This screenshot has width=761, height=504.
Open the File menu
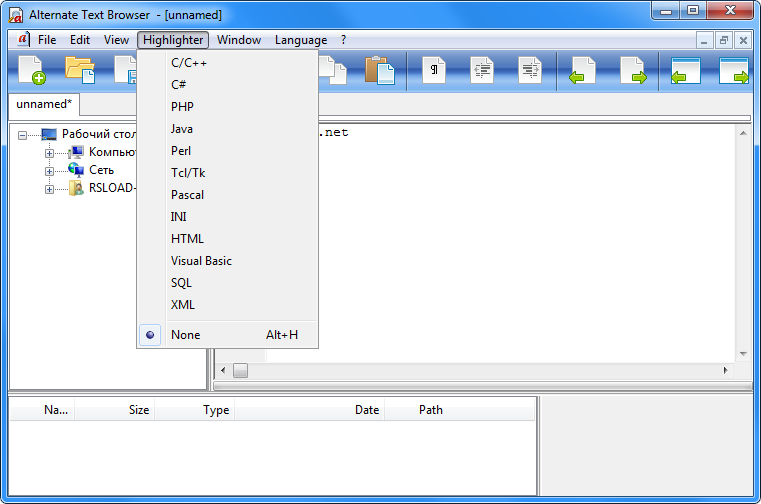click(x=47, y=40)
